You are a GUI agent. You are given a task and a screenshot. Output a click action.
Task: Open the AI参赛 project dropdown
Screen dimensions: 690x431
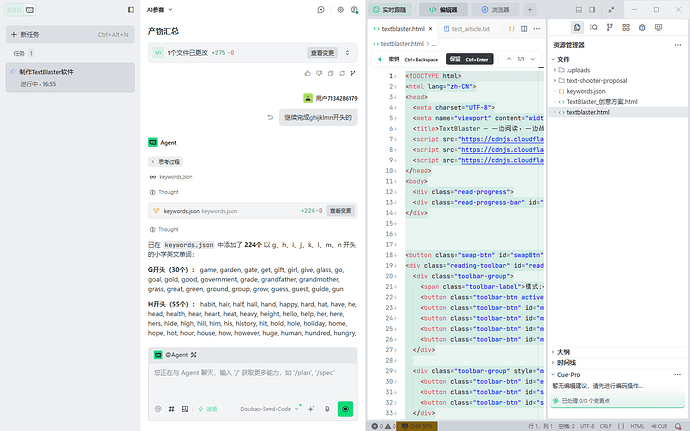(160, 10)
